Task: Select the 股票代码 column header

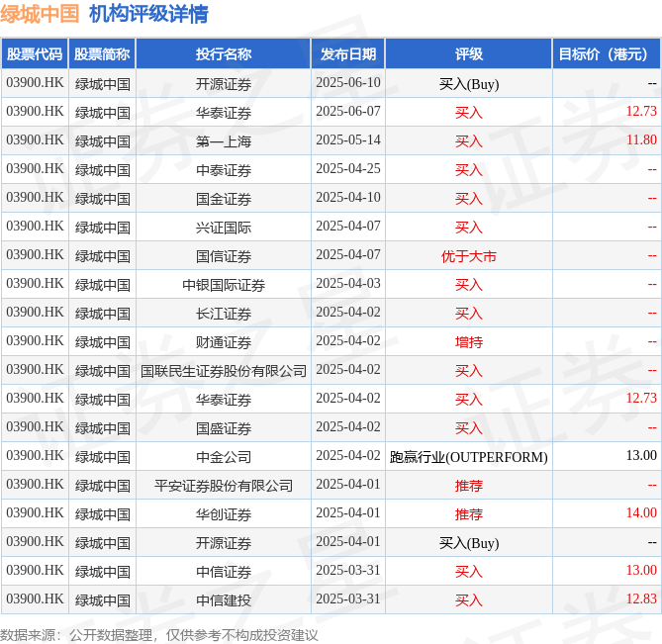Action: 35,54
